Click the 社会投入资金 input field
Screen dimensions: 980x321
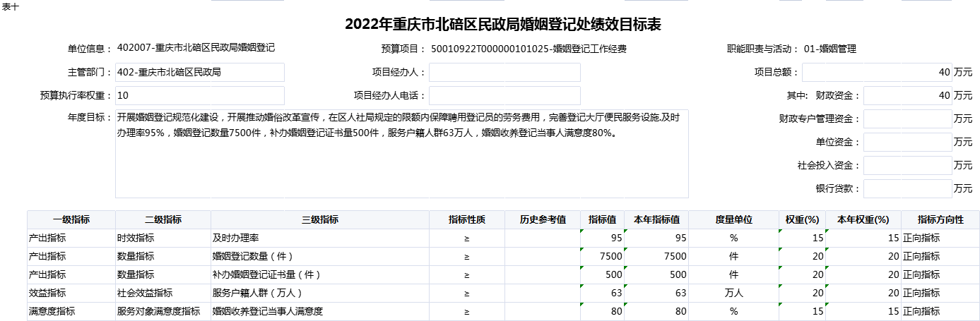[x=907, y=165]
